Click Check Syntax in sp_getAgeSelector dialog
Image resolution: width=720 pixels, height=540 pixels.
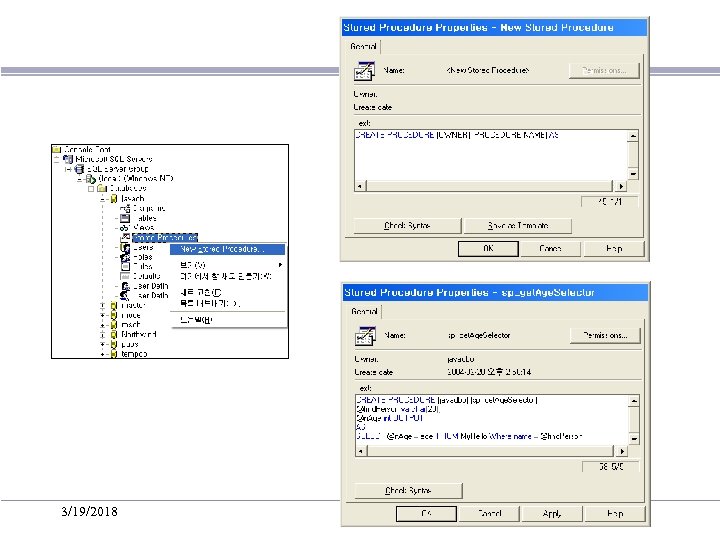tap(408, 490)
